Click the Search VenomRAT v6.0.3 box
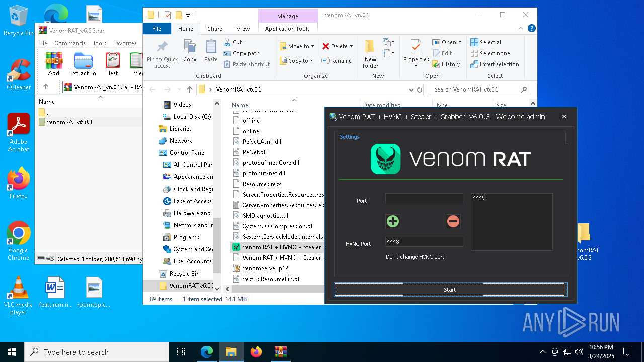The height and width of the screenshot is (362, 644). (480, 89)
